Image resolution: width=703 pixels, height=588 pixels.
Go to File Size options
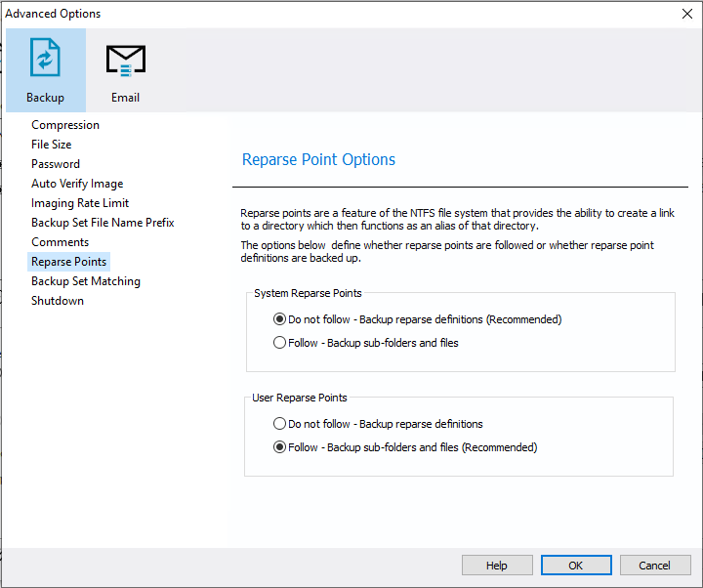(x=52, y=145)
